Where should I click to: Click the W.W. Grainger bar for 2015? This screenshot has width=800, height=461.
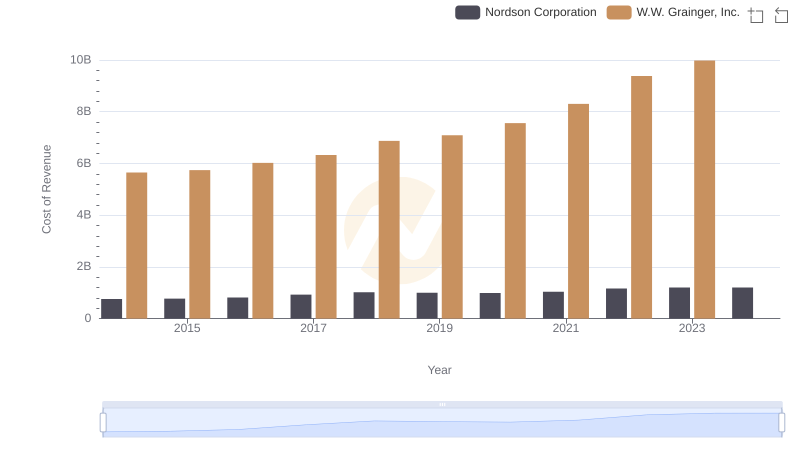(199, 244)
